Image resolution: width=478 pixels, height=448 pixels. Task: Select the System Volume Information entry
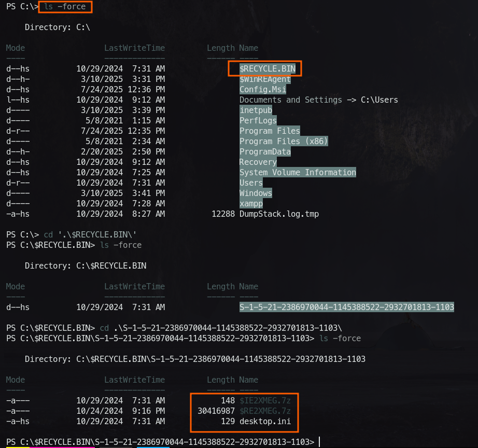(x=298, y=172)
